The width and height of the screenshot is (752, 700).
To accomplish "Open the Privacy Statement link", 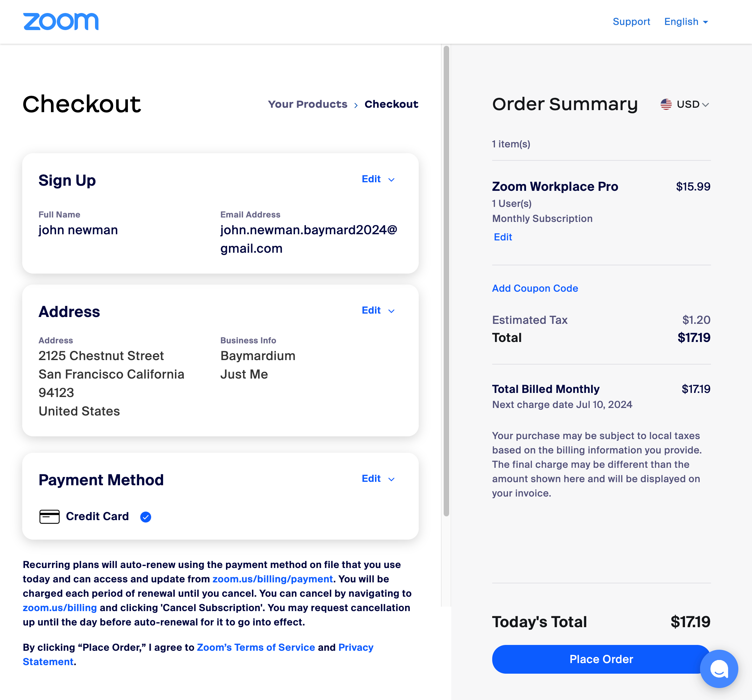I will click(x=355, y=647).
